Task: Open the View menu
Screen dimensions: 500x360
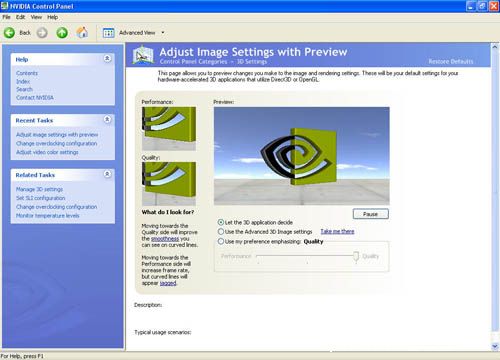Action: tap(36, 17)
